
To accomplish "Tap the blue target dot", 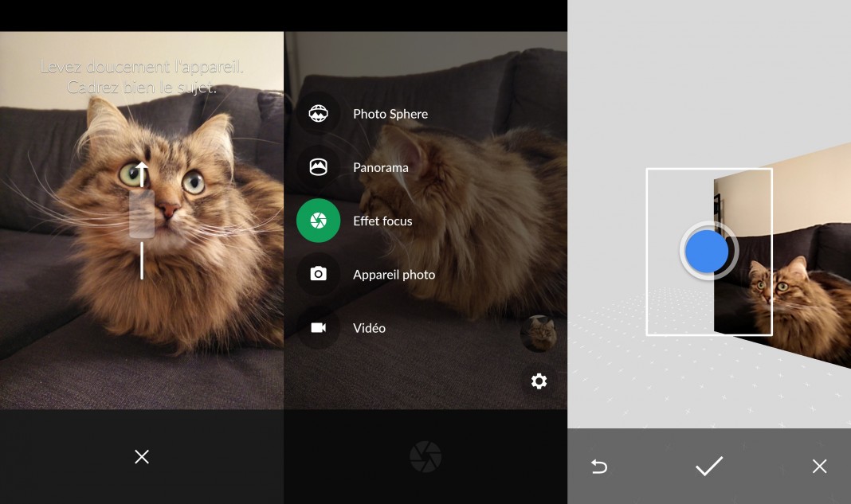I will click(708, 251).
